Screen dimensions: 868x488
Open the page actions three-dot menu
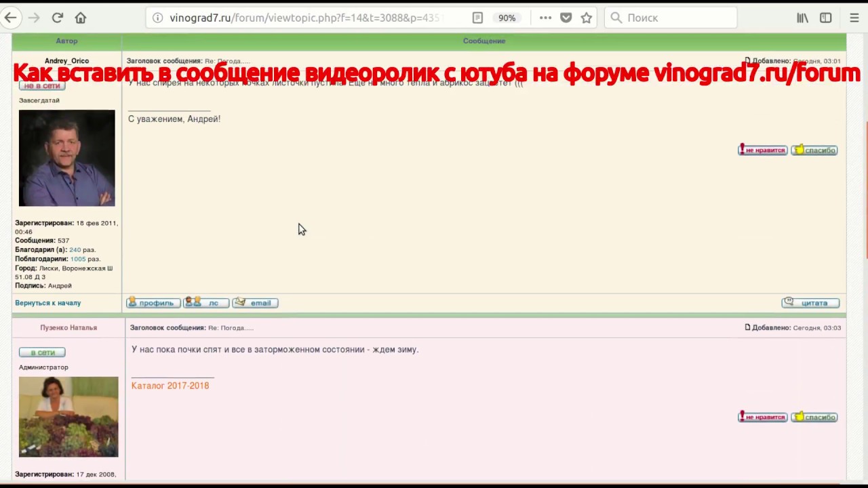pyautogui.click(x=545, y=18)
